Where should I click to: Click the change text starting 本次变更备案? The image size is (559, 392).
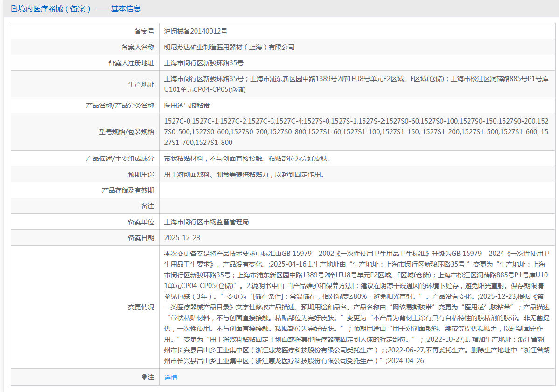pyautogui.click(x=357, y=307)
